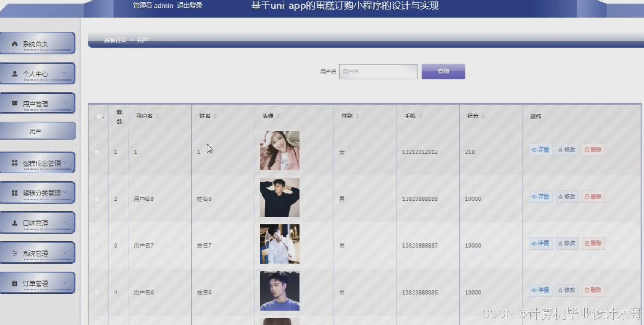Focus the 用户名 search input field

click(x=378, y=71)
